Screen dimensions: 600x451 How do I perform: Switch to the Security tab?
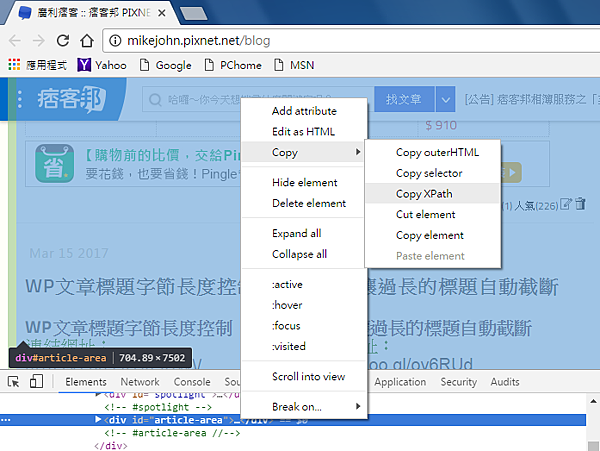pyautogui.click(x=458, y=382)
